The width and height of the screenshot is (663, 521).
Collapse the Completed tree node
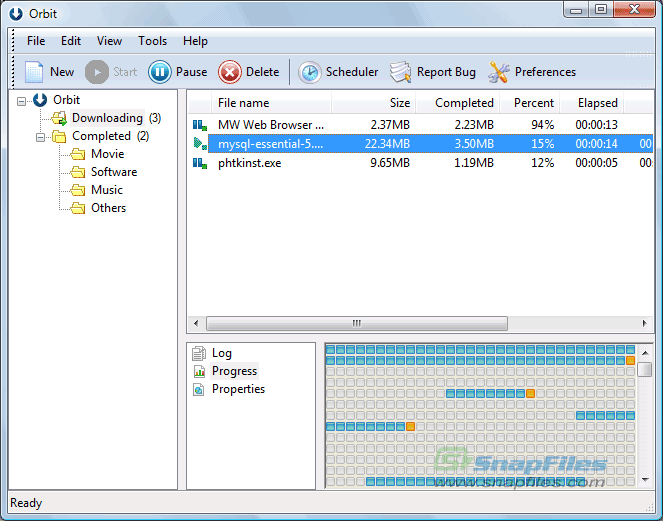(40, 137)
